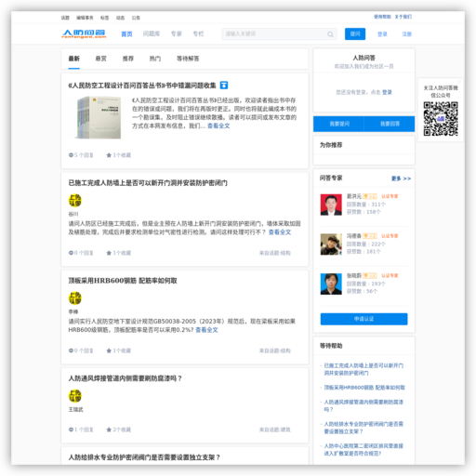Open 查看全文 link in HRB600 question
Viewport: 476px width, 476px height.
206,330
